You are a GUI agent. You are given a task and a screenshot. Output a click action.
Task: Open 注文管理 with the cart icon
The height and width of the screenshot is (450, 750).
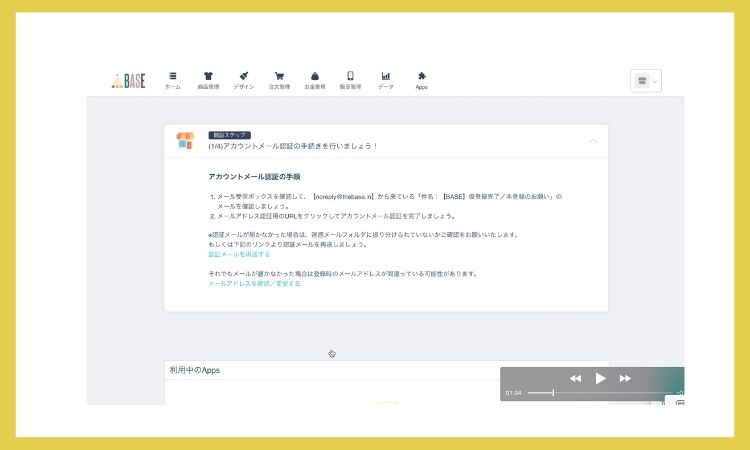click(x=279, y=80)
